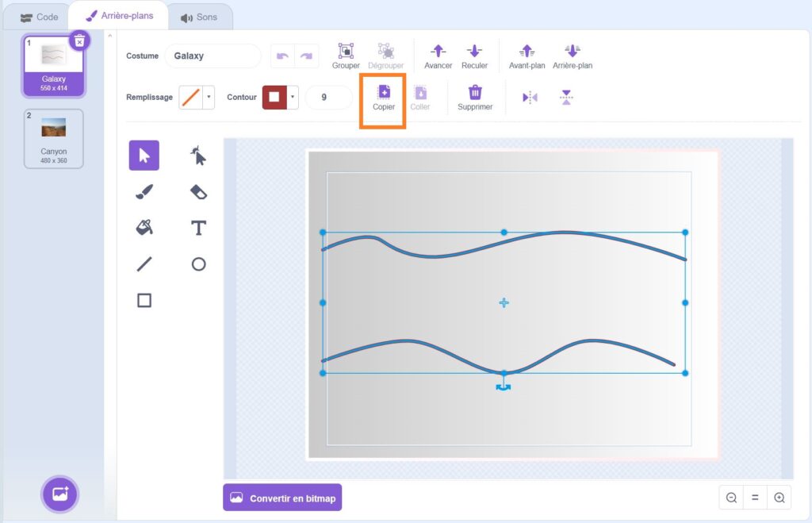Open the Sons tab

pos(198,17)
